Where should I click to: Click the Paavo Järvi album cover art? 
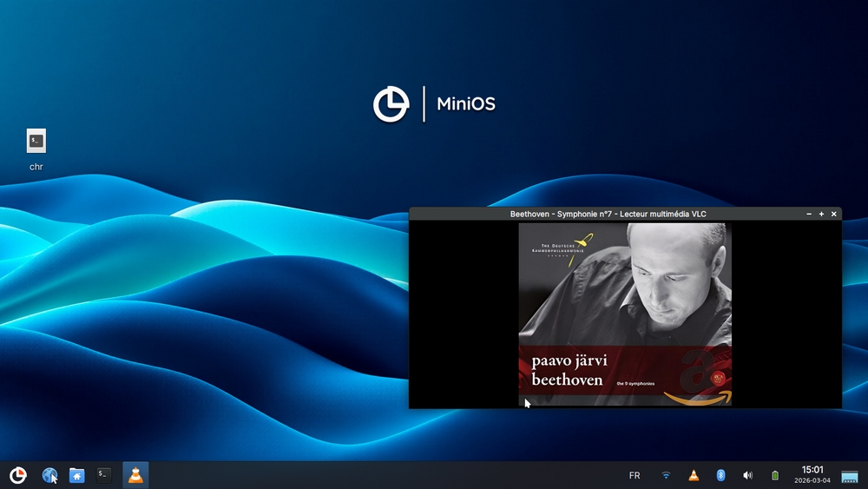coord(625,295)
